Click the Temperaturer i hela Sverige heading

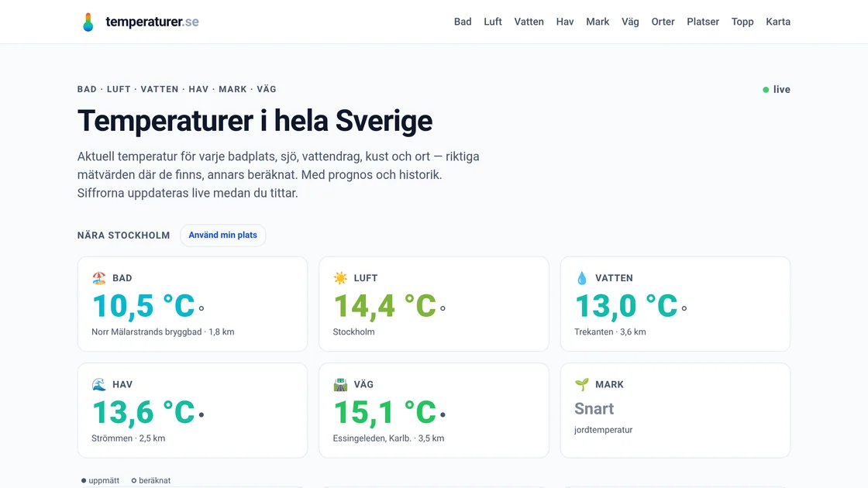click(255, 121)
